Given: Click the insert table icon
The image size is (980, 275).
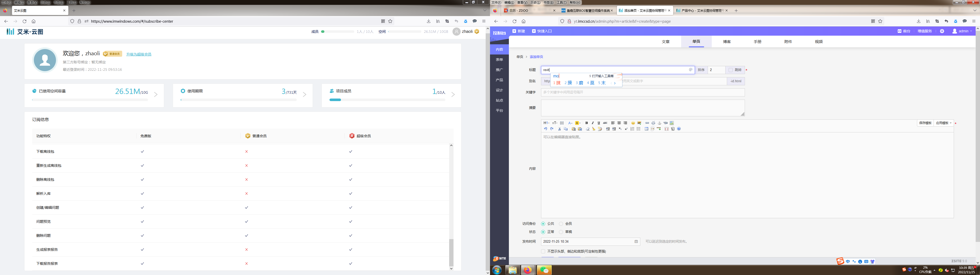Looking at the screenshot, I should coord(646,129).
